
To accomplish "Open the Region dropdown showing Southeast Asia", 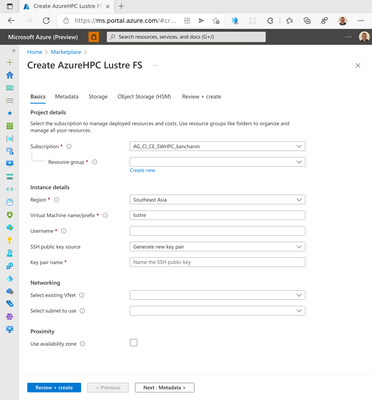I will coord(217,200).
